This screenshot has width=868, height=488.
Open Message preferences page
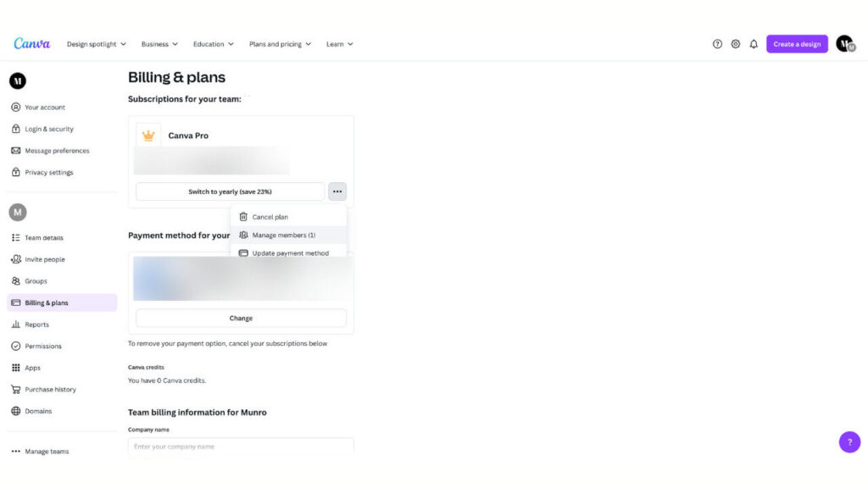pyautogui.click(x=57, y=151)
